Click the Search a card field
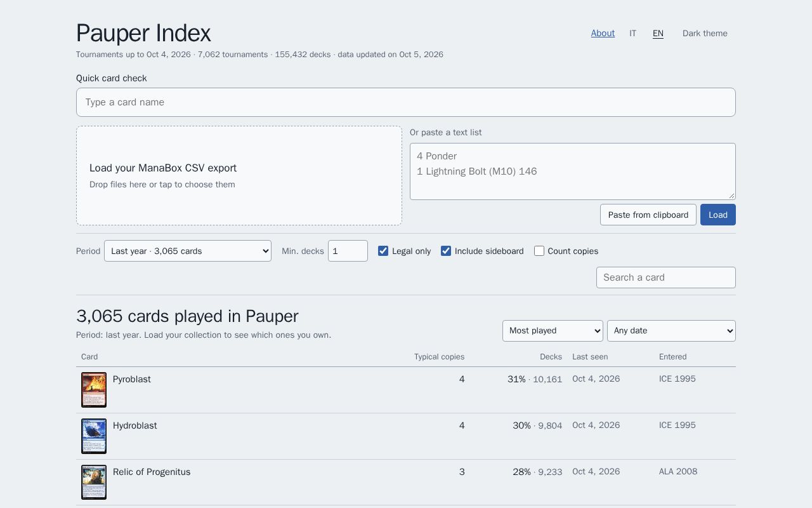 (666, 277)
